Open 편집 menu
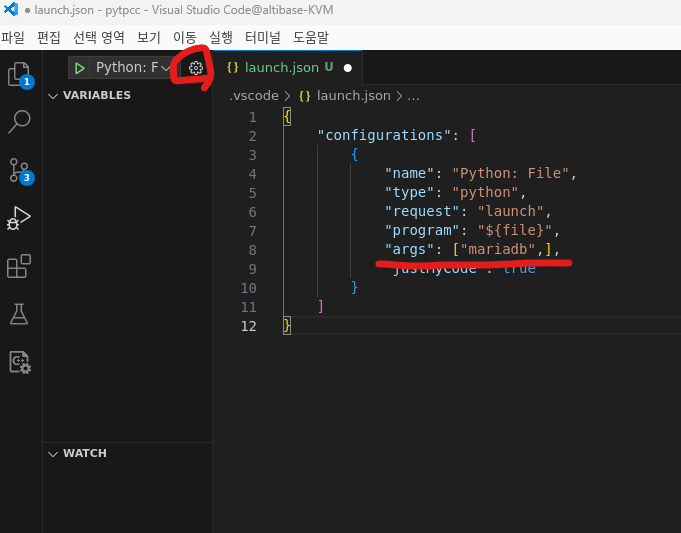Image resolution: width=681 pixels, height=533 pixels. [49, 37]
